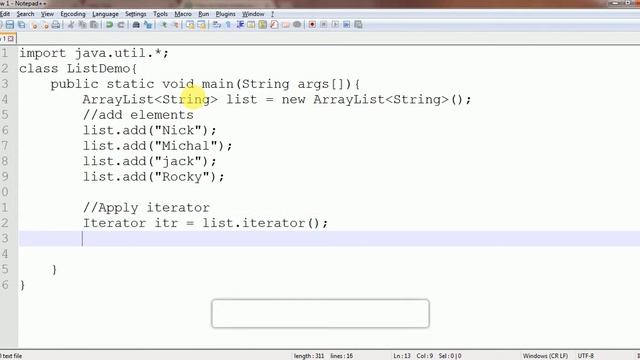This screenshot has height=360, width=640.
Task: Open the Replace toolbar icon
Action: pos(148,24)
